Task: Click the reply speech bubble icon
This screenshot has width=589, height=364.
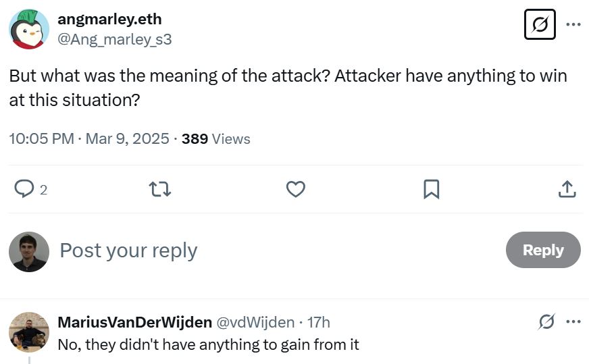Action: [x=24, y=189]
